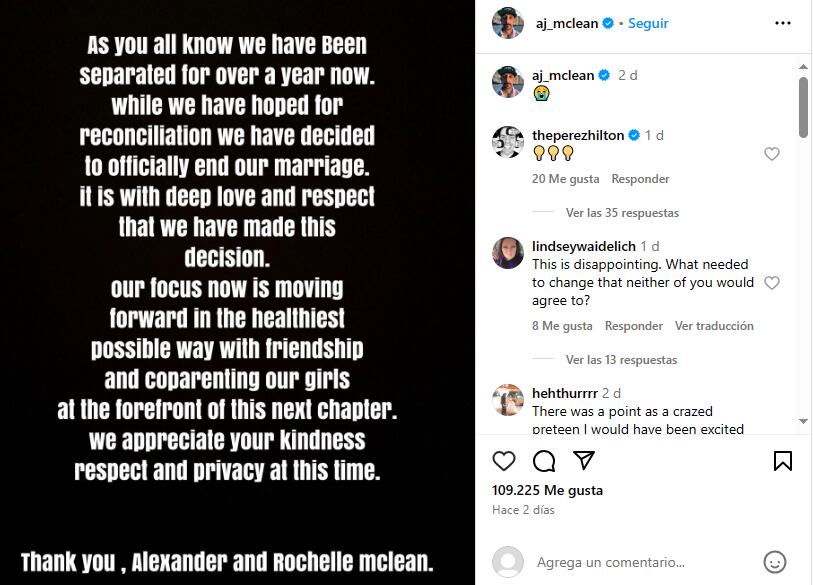Viewport: 813px width, 585px height.
Task: Open comments via the speech bubble icon
Action: click(544, 460)
